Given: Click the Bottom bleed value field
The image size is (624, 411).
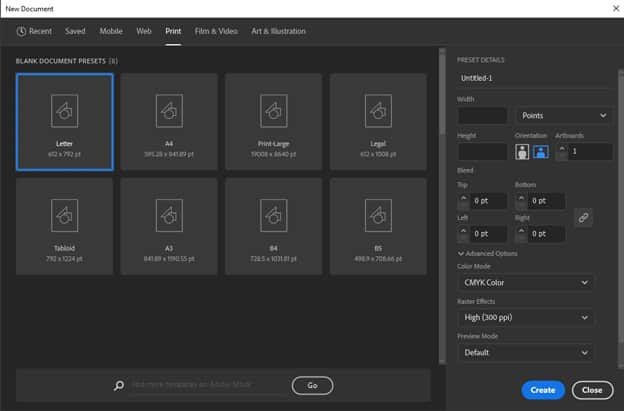Looking at the screenshot, I should (x=547, y=201).
